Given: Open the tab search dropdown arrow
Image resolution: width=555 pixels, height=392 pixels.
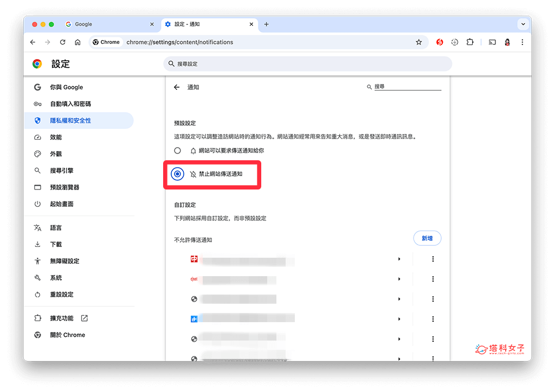Looking at the screenshot, I should click(523, 24).
